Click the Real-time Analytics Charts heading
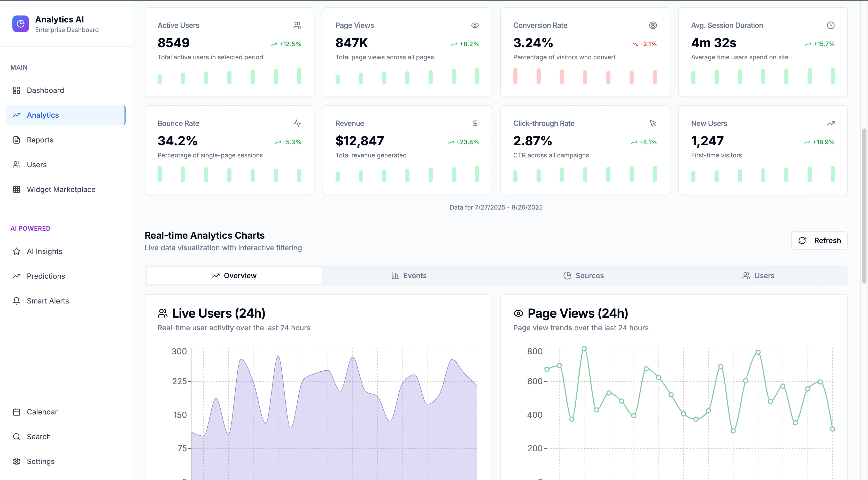The width and height of the screenshot is (868, 480). pyautogui.click(x=205, y=235)
